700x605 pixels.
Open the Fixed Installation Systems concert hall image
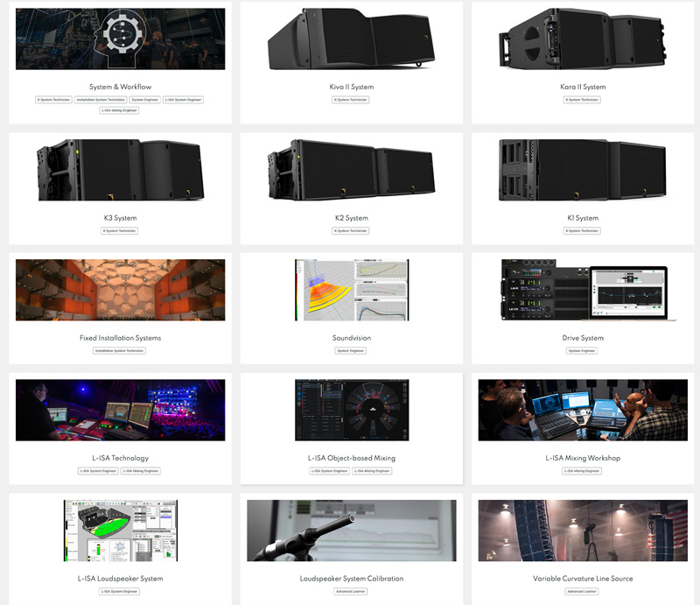pyautogui.click(x=120, y=290)
